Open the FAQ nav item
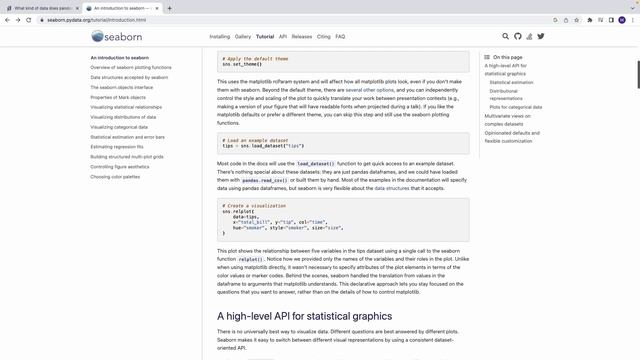Image resolution: width=640 pixels, height=360 pixels. click(x=340, y=37)
